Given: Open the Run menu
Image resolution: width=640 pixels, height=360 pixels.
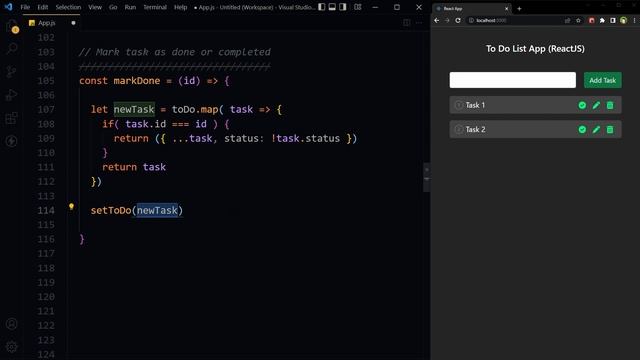Looking at the screenshot, I should 130,7.
